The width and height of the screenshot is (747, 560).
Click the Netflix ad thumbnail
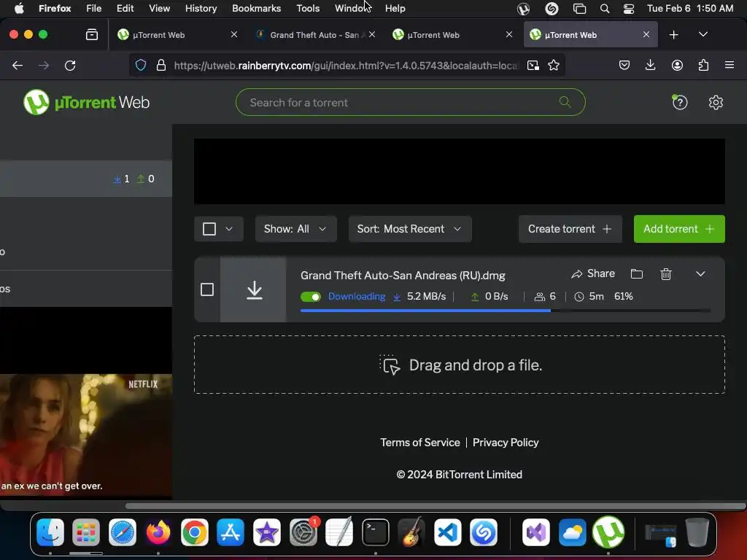pyautogui.click(x=86, y=435)
